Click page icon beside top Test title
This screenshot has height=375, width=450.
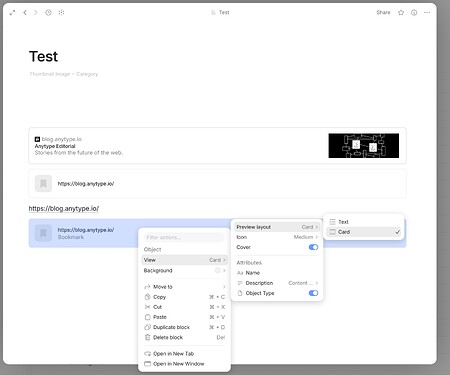(x=213, y=13)
